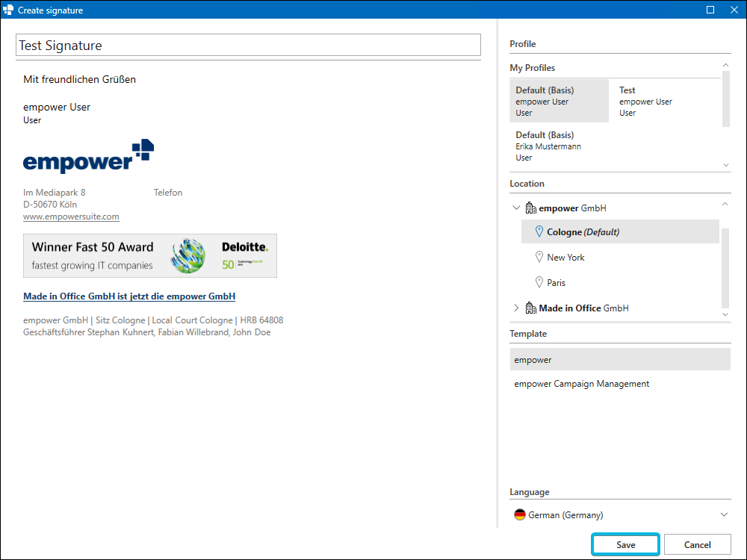The height and width of the screenshot is (560, 747).
Task: Click the Paris location pin icon
Action: (539, 282)
